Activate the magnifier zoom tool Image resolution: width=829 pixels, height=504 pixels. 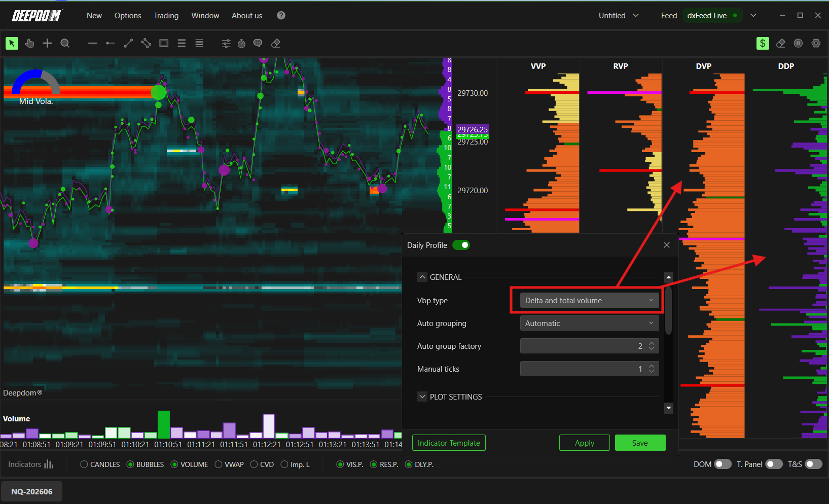click(x=65, y=44)
